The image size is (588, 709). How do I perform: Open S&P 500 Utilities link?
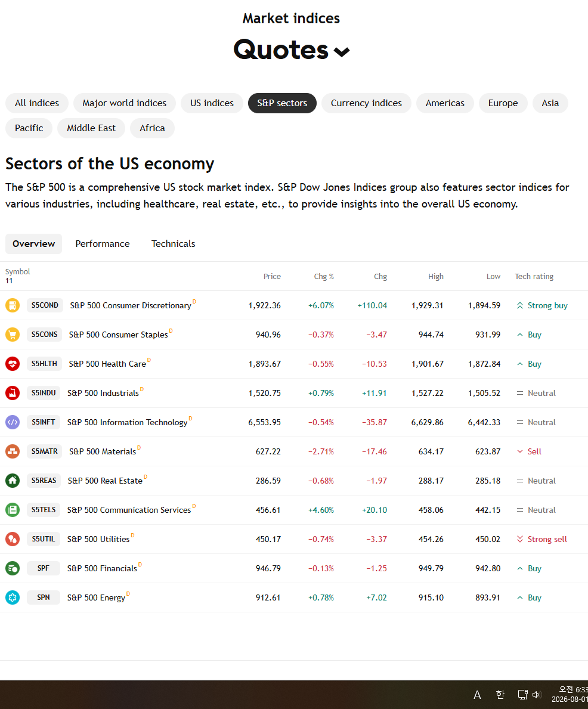point(98,540)
